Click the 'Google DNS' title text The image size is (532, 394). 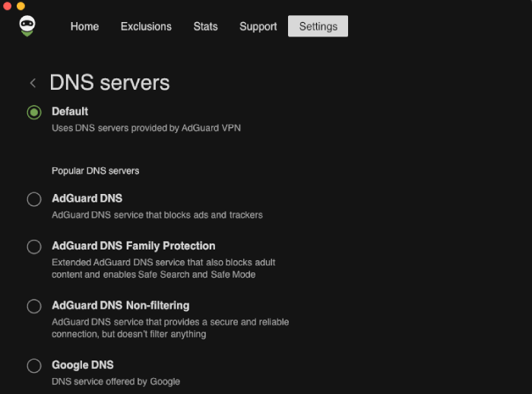click(82, 365)
